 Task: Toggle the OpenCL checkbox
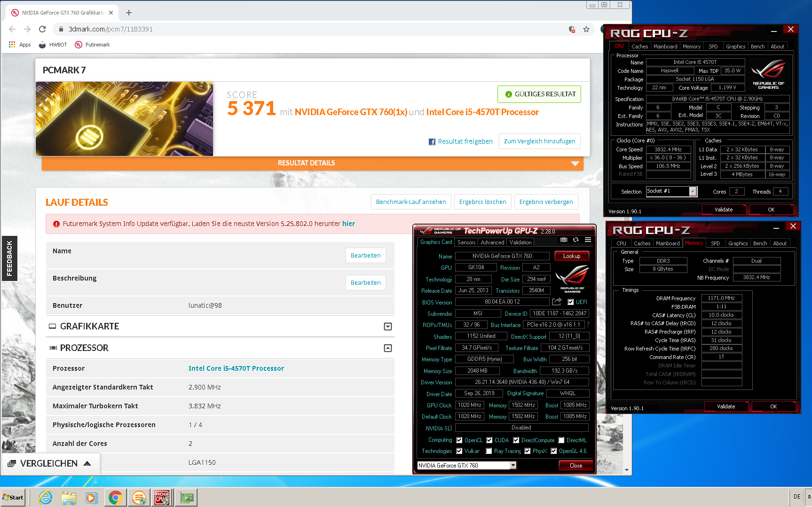[459, 440]
